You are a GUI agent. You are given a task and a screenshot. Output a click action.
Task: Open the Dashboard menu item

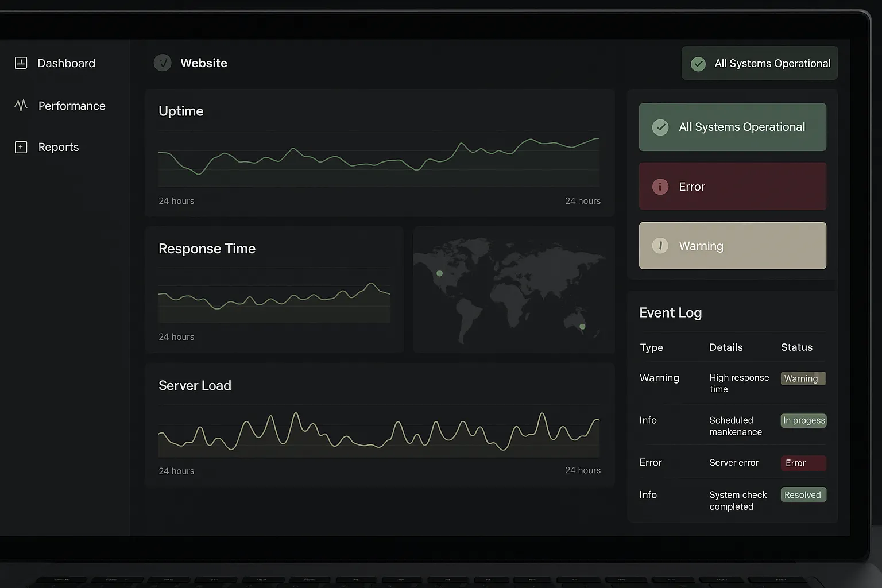(x=55, y=63)
